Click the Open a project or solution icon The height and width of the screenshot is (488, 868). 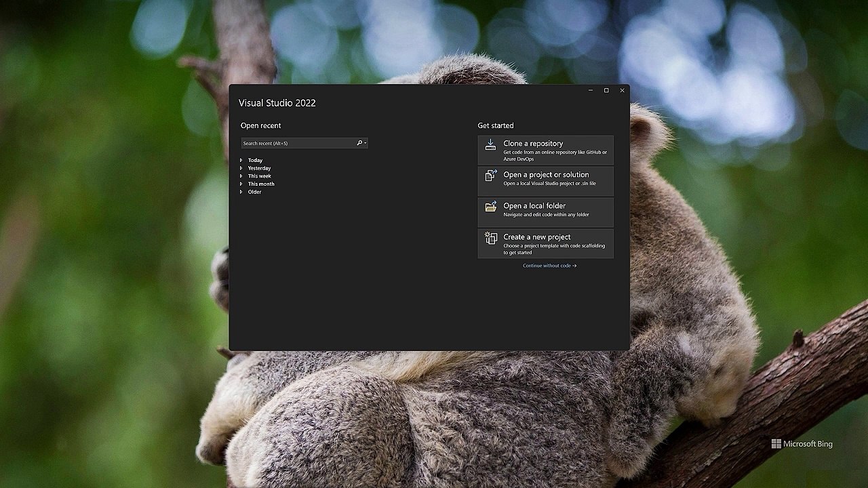tap(490, 176)
